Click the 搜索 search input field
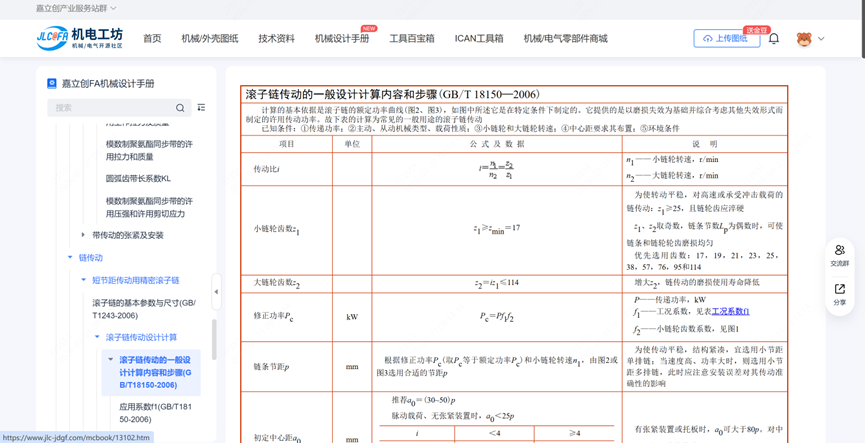 (x=110, y=108)
